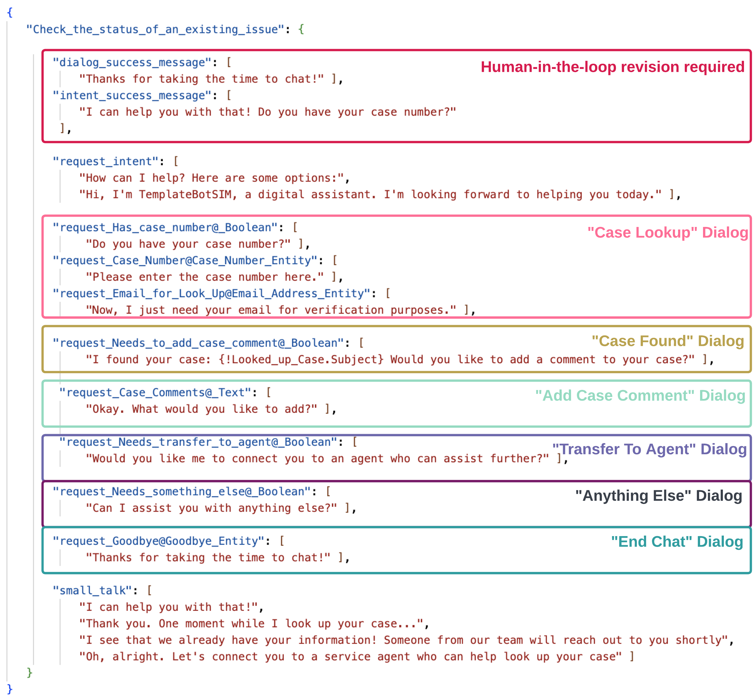Click the "Human-in-the-loop revision required" label

coord(612,67)
